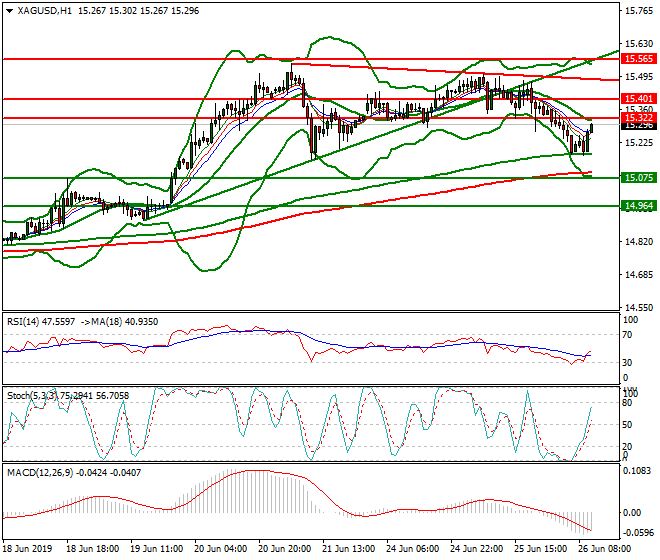The height and width of the screenshot is (560, 660).
Task: Click the 20 Jun 20:00 time label
Action: pyautogui.click(x=285, y=549)
